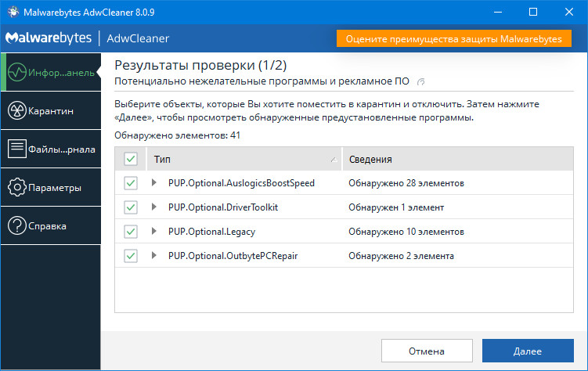Select the PUP.Optional.Legacy text
The width and height of the screenshot is (588, 371).
[x=211, y=232]
